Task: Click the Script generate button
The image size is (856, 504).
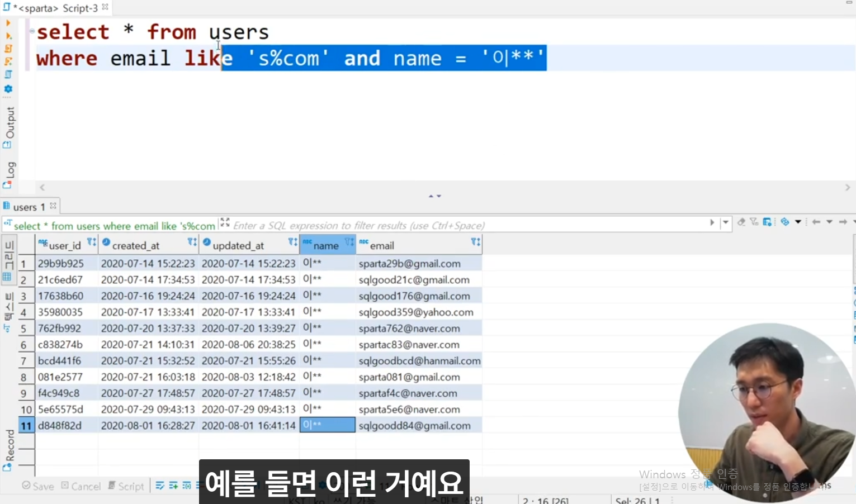Action: tap(126, 486)
